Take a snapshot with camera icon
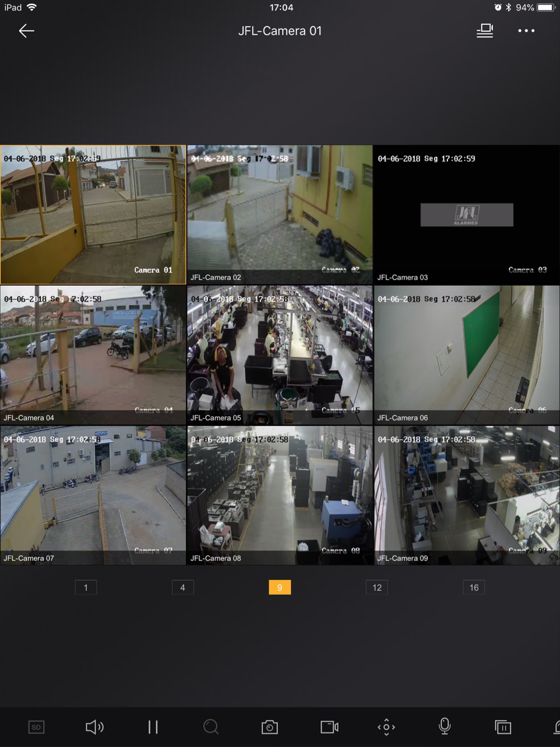The image size is (560, 747). (269, 727)
